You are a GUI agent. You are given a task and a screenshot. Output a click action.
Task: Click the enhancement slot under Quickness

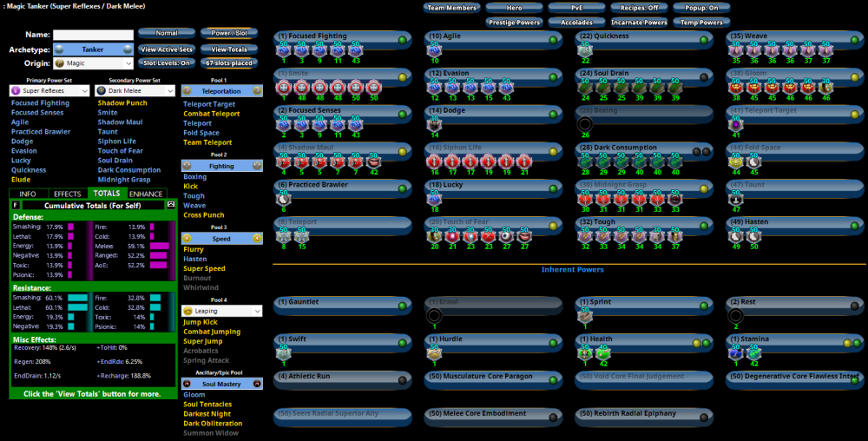(x=586, y=50)
